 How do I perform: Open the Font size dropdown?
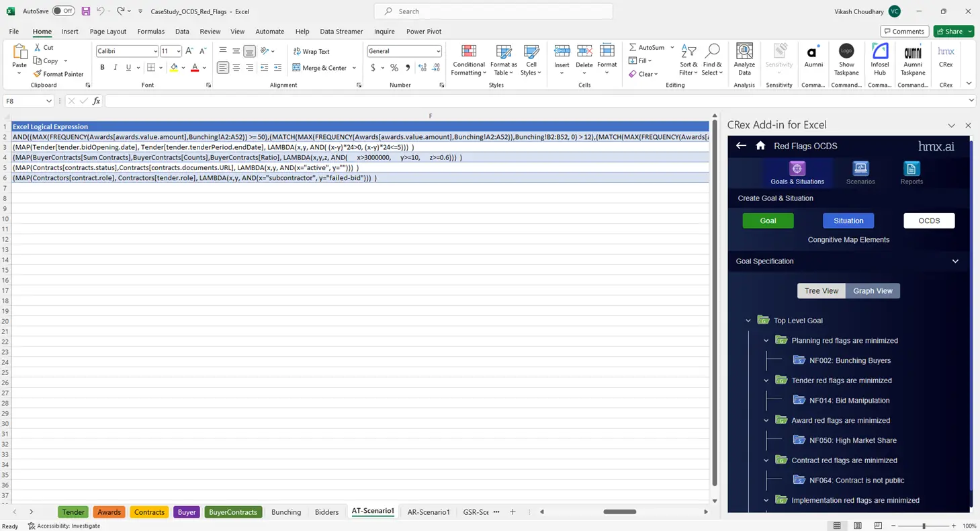[x=178, y=51]
